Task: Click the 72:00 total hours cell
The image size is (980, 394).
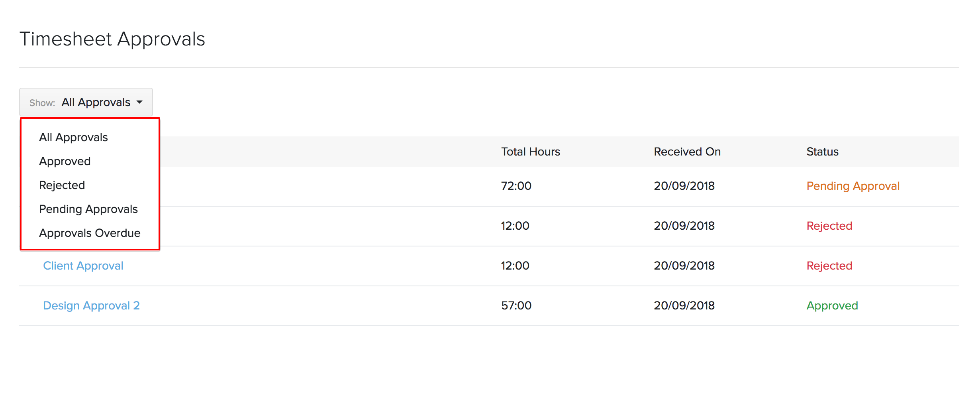Action: coord(516,186)
